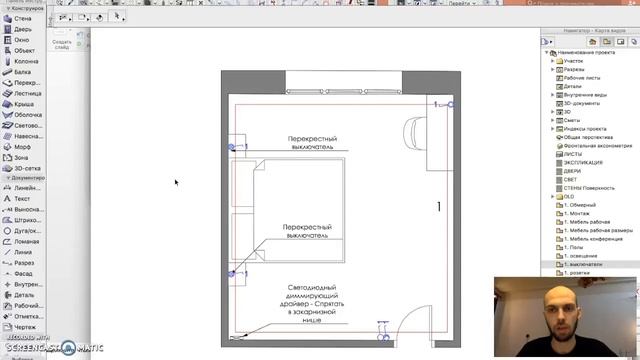The height and width of the screenshot is (360, 640).
Task: Open the 1. Мебель рабочая view
Action: pos(583,222)
